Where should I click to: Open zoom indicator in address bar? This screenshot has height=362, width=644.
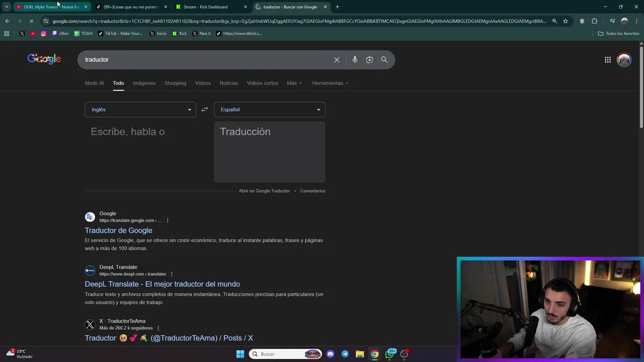(554, 21)
